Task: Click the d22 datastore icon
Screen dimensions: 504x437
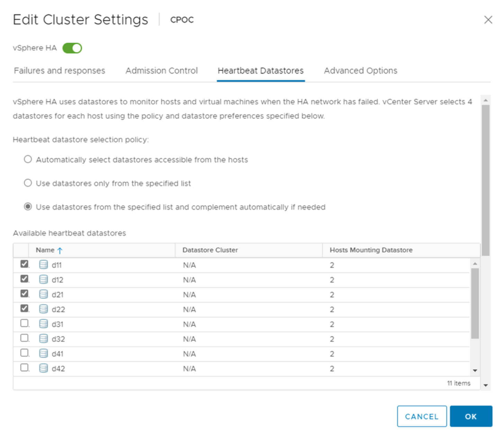Action: pyautogui.click(x=43, y=309)
